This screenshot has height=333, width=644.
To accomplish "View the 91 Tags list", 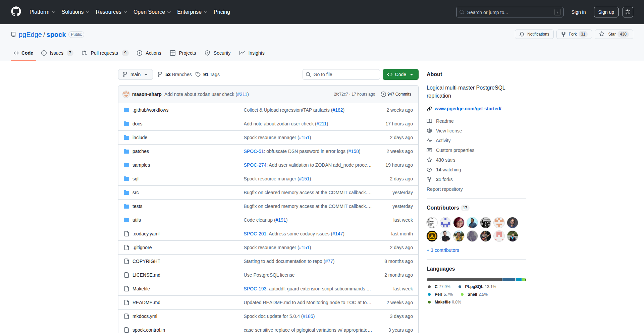I will pos(208,74).
